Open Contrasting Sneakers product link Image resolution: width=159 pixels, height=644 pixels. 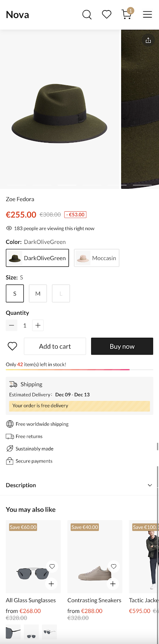click(x=94, y=600)
